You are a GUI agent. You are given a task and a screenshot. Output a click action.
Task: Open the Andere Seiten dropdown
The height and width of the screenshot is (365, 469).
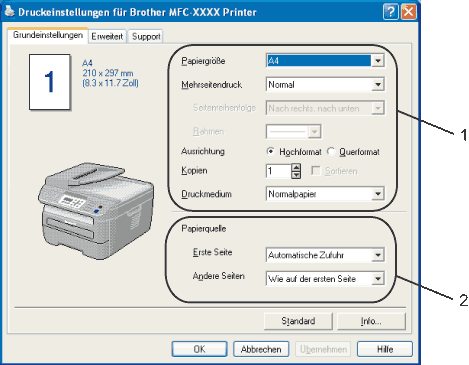pos(378,279)
